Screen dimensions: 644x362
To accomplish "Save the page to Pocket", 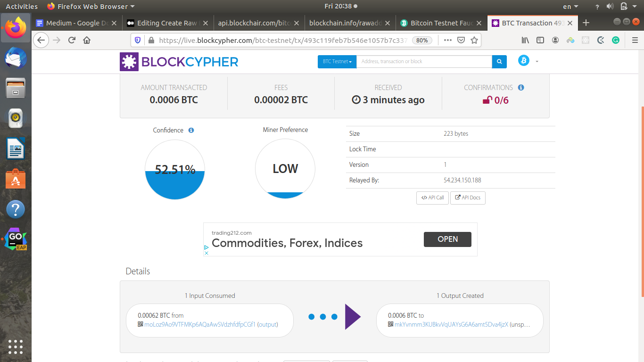I will [462, 40].
